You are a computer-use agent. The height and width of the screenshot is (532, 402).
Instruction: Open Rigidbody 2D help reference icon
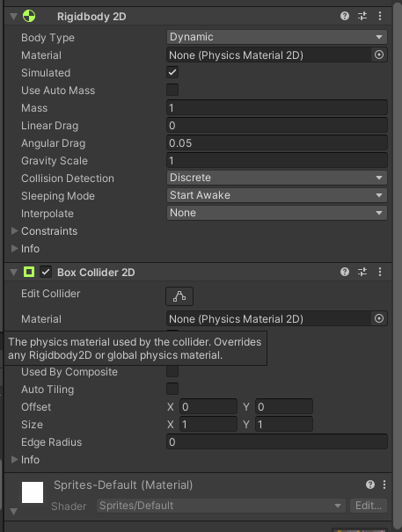point(345,16)
